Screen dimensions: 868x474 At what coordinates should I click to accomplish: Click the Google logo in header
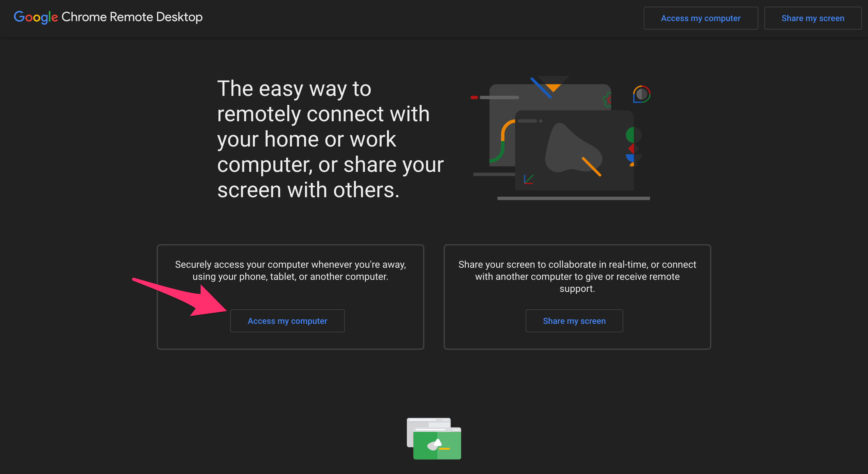pos(36,17)
